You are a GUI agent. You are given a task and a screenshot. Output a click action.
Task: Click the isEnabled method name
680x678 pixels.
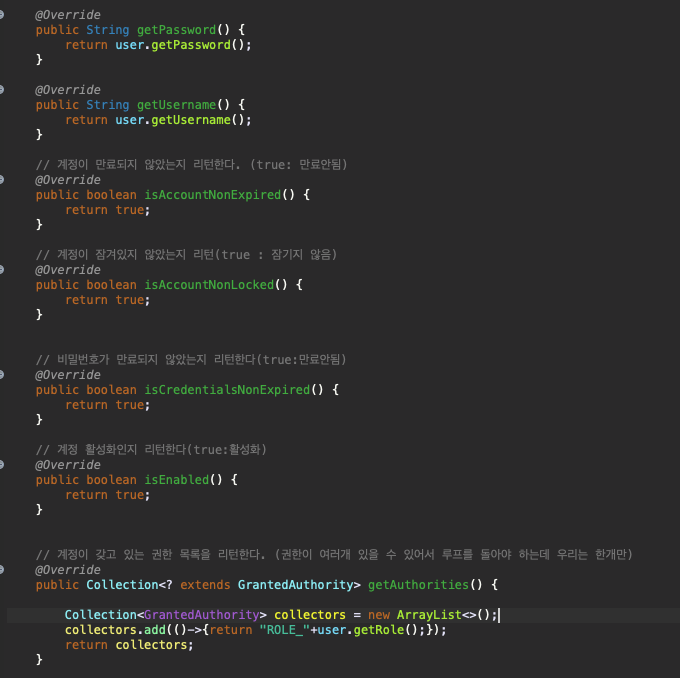(177, 480)
